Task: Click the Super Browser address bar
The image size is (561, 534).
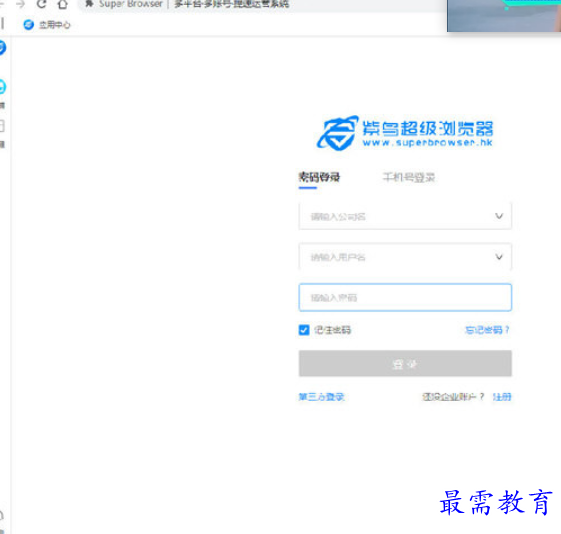Action: click(261, 4)
